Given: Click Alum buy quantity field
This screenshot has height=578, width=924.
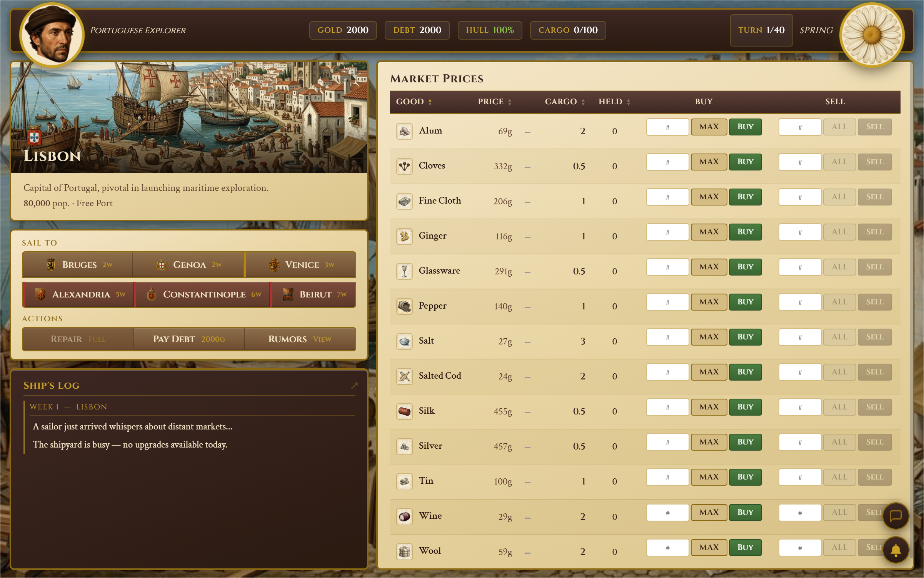Looking at the screenshot, I should click(667, 127).
